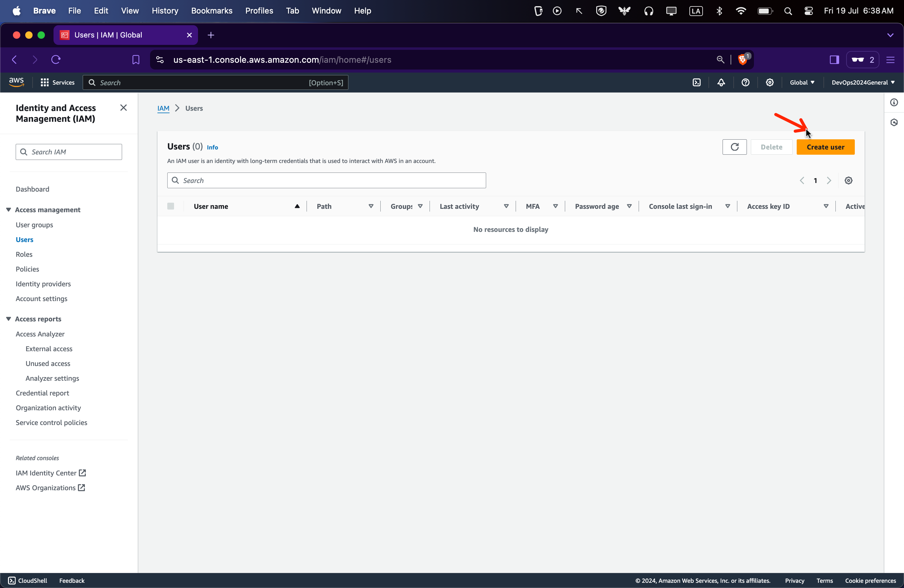Viewport: 904px width, 588px height.
Task: Open AWS CloudShell icon in top navigation bar
Action: (697, 82)
